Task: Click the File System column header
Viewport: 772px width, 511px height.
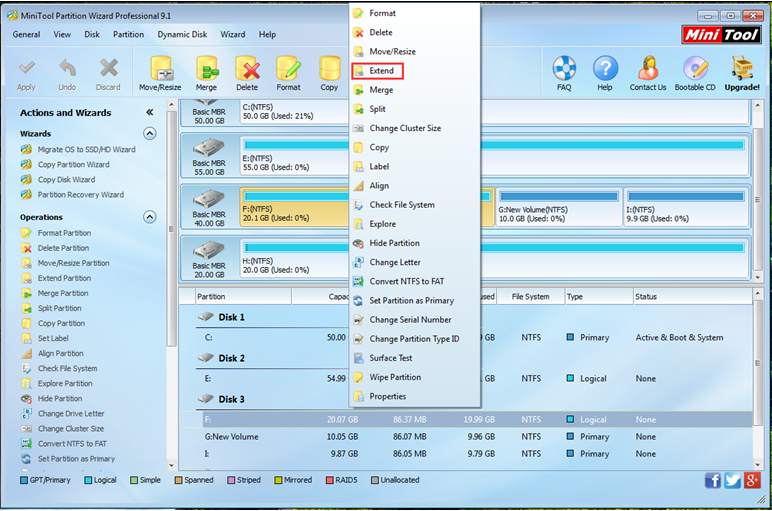Action: click(531, 297)
